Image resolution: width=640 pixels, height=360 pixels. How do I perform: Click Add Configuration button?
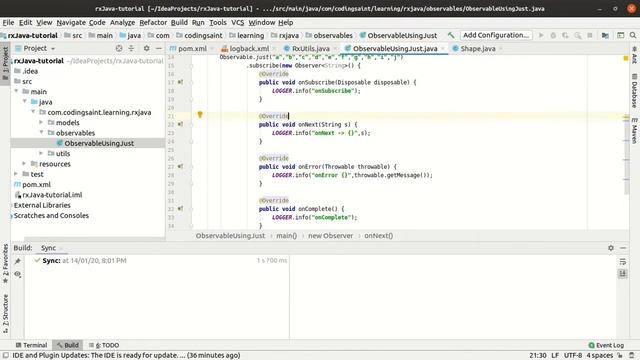[496, 36]
